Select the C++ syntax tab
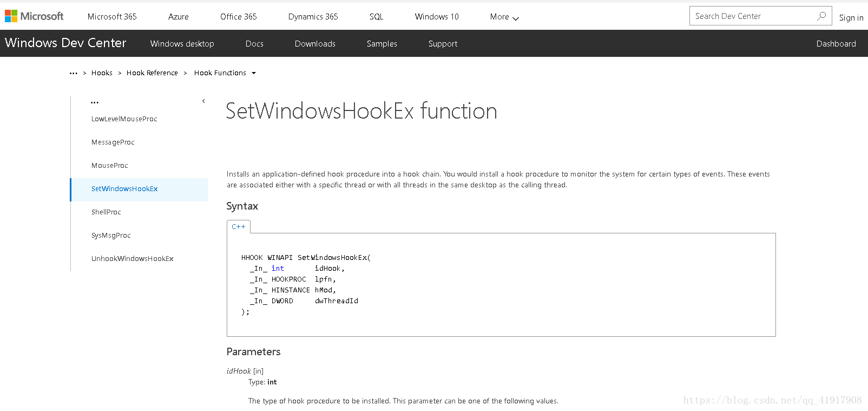Image resolution: width=868 pixels, height=411 pixels. 239,227
